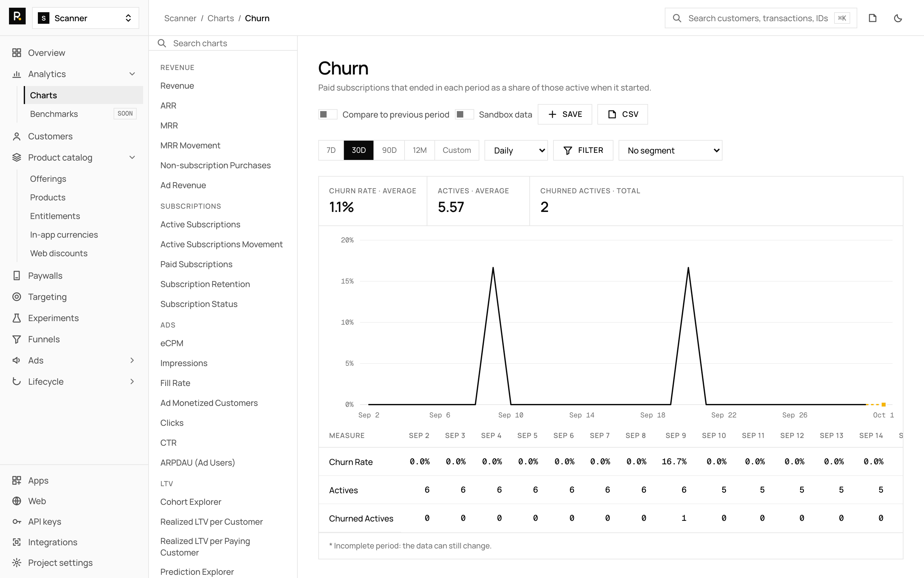Click the Search charts field

point(223,43)
